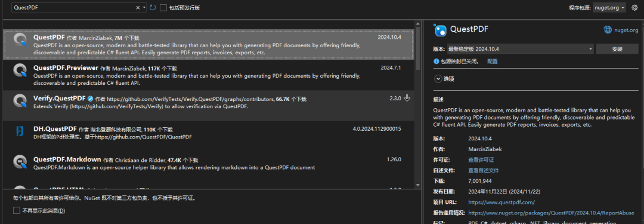Click the QuestPDF logo in details pane
644x224 pixels.
440,30
